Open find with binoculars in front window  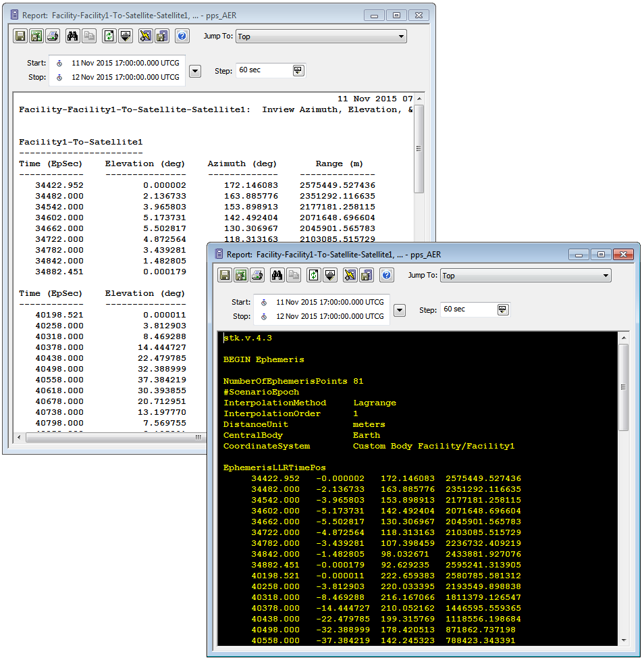click(277, 275)
